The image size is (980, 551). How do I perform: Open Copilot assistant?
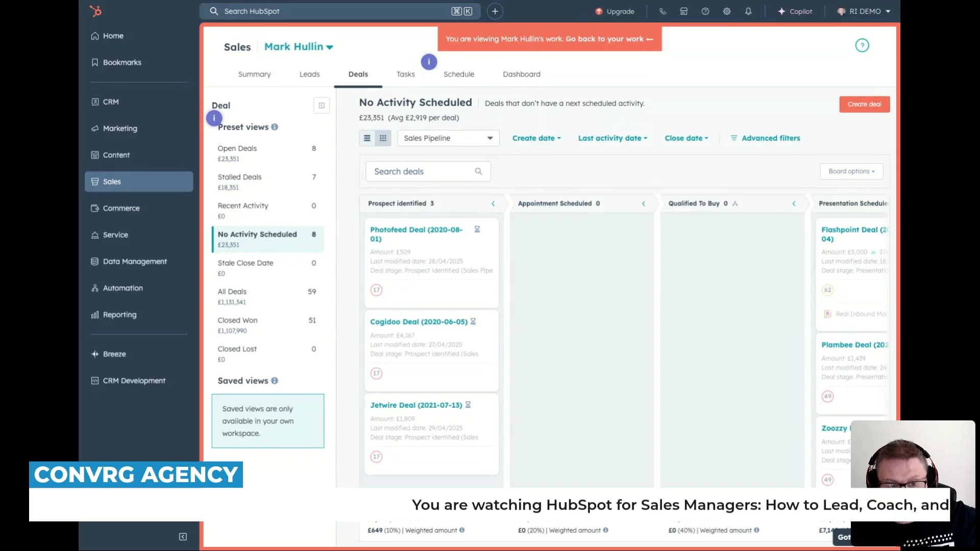point(795,11)
